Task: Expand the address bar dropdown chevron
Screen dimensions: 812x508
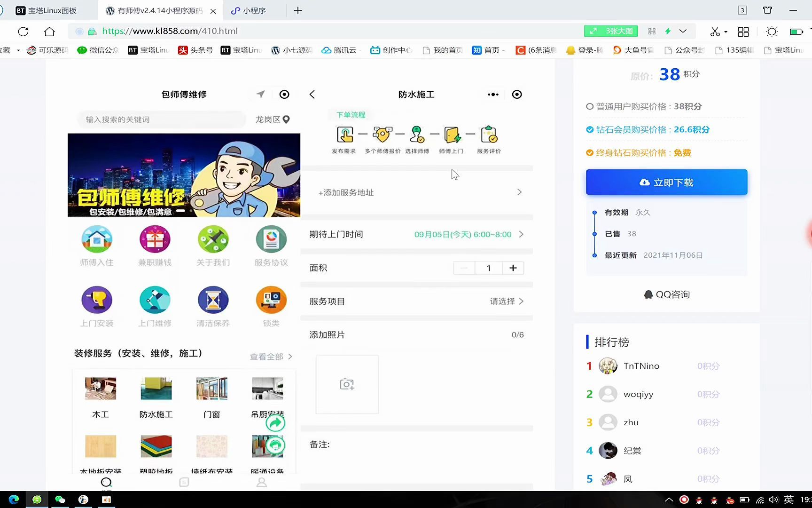Action: pyautogui.click(x=683, y=31)
